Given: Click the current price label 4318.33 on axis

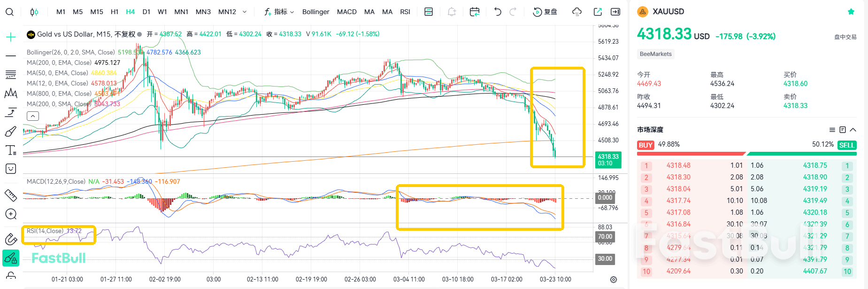Looking at the screenshot, I should click(x=608, y=160).
